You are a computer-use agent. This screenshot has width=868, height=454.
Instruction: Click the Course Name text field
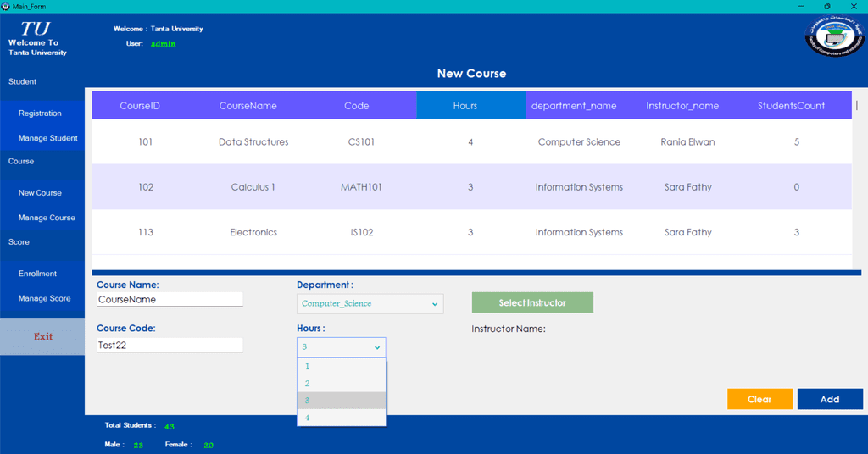pyautogui.click(x=170, y=299)
